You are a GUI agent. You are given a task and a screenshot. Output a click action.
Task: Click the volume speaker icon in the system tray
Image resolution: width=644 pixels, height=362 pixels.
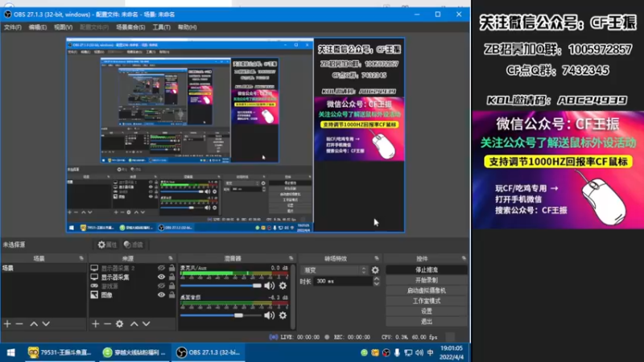(x=419, y=352)
